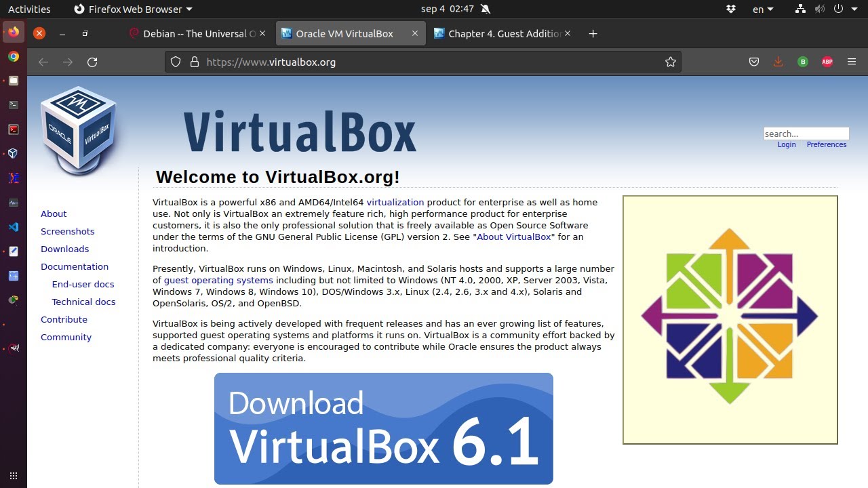Bookmark this page with the star
This screenshot has width=868, height=488.
pos(671,62)
